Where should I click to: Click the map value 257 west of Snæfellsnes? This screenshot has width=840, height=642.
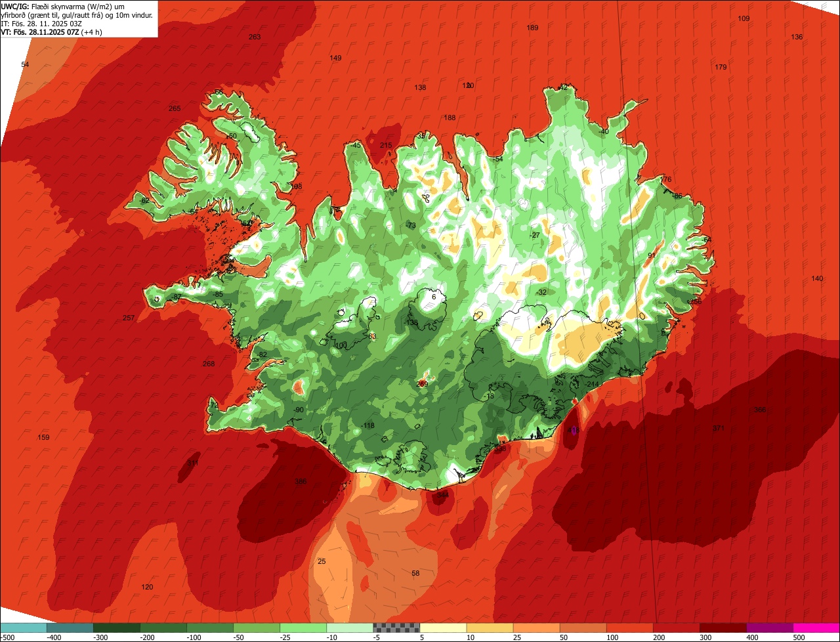(x=129, y=318)
